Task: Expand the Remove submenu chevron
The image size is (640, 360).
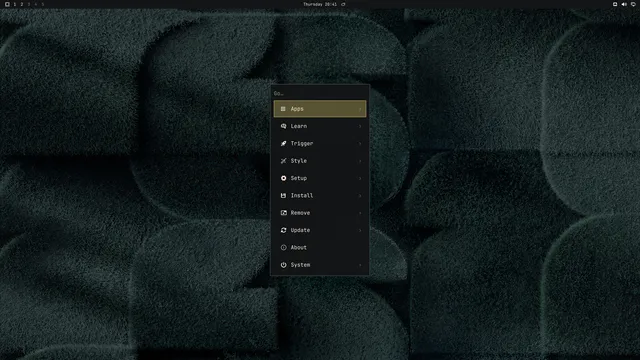Action: click(360, 213)
